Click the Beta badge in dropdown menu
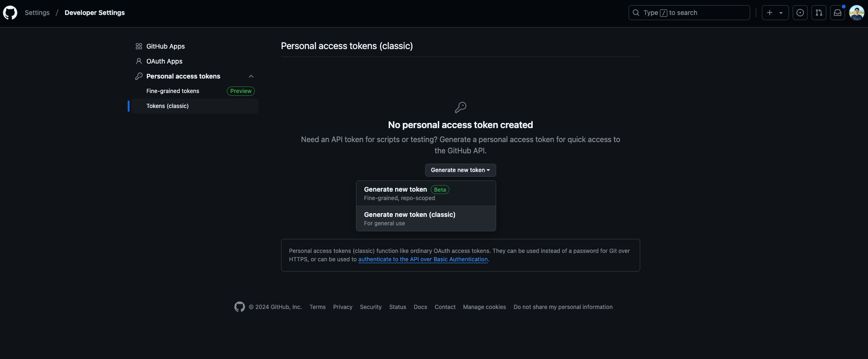Image resolution: width=868 pixels, height=359 pixels. [x=440, y=190]
